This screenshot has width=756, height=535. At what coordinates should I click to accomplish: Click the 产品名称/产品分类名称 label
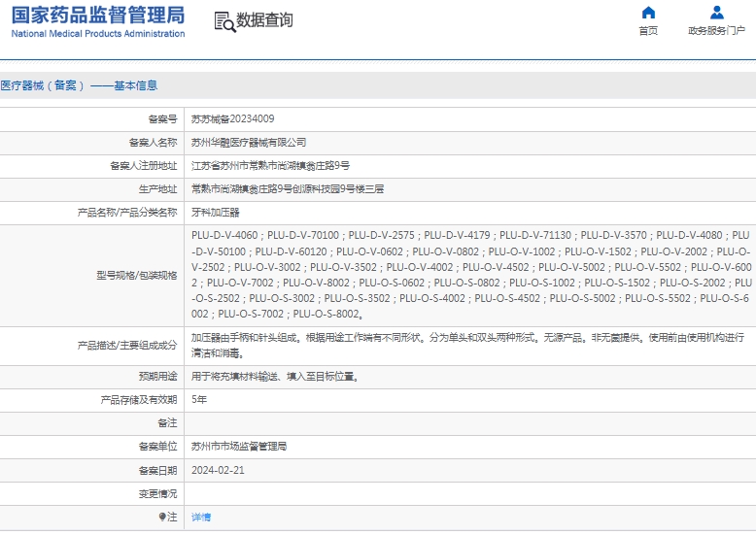point(127,213)
